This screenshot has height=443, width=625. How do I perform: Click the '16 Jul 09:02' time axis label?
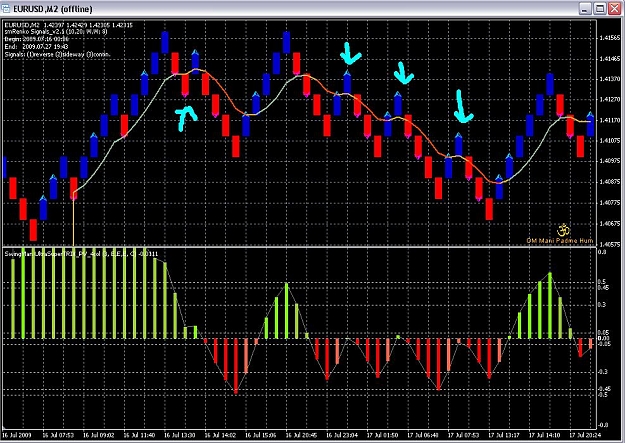(98, 435)
